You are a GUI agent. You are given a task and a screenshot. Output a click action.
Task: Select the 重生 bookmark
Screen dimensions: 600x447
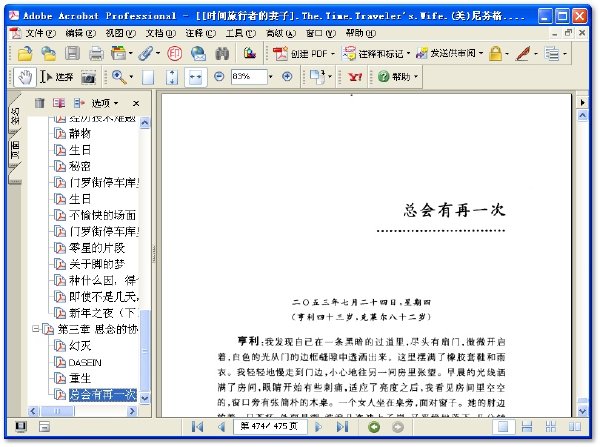coord(80,378)
